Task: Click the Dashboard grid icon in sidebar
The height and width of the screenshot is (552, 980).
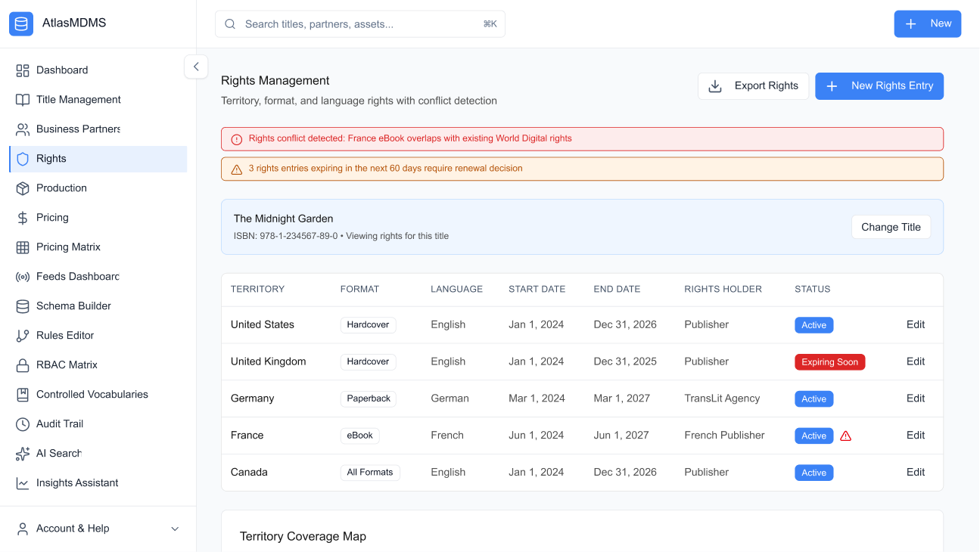Action: (x=23, y=70)
